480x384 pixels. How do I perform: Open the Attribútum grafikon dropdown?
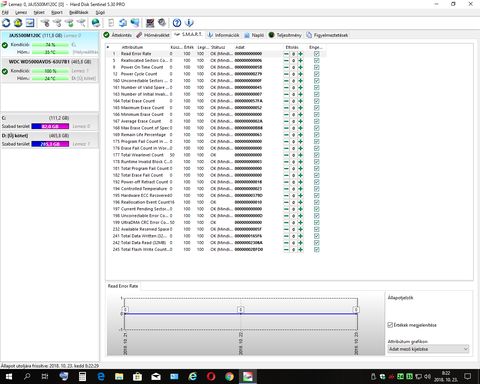[x=429, y=349]
